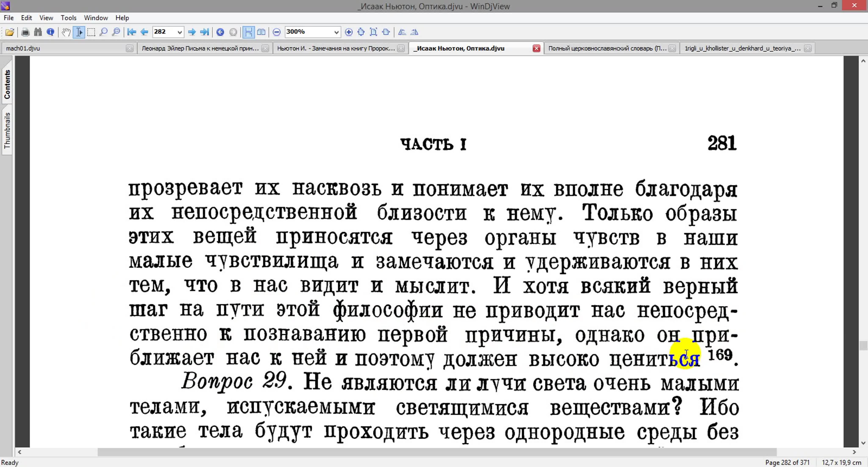Open the Tools menu

pos(68,18)
